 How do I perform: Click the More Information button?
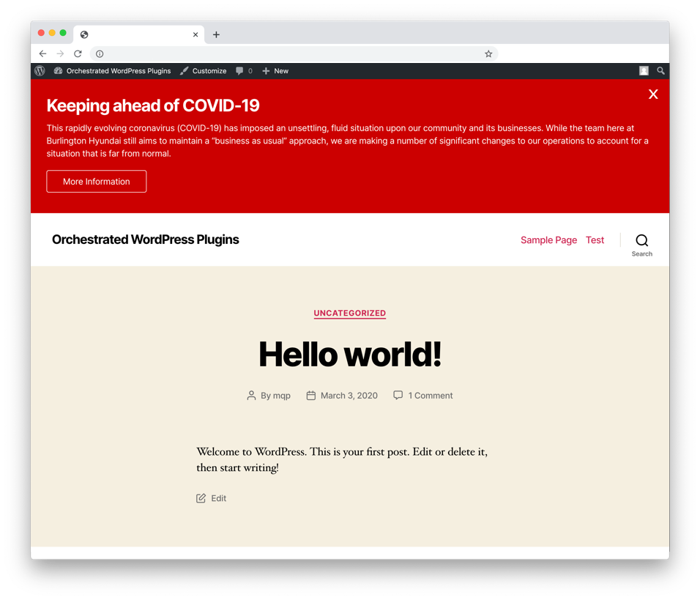(97, 182)
